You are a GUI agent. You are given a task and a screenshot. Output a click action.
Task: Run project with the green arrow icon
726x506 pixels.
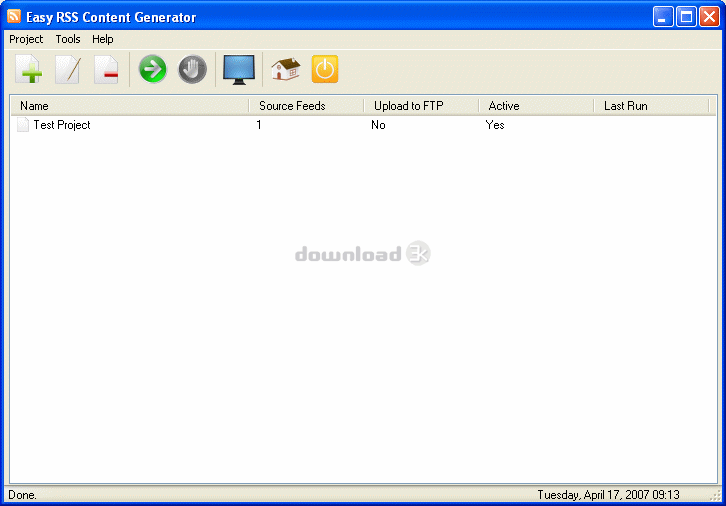tap(152, 69)
